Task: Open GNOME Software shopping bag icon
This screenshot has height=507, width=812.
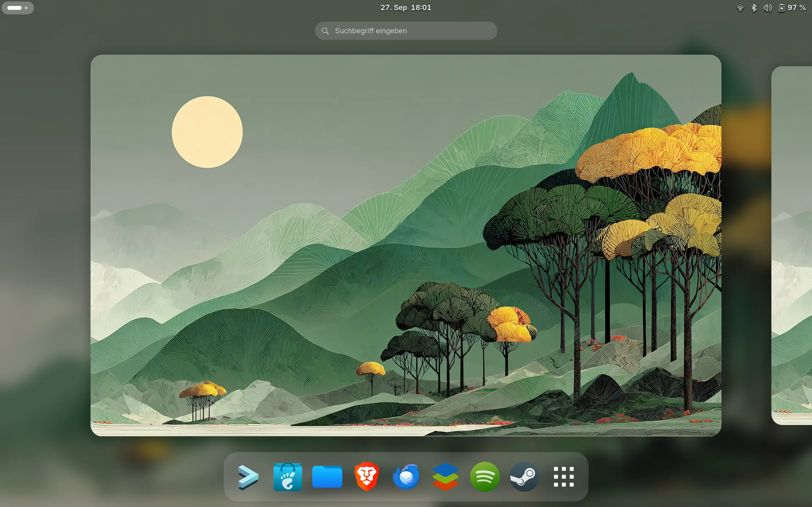Action: (x=288, y=477)
